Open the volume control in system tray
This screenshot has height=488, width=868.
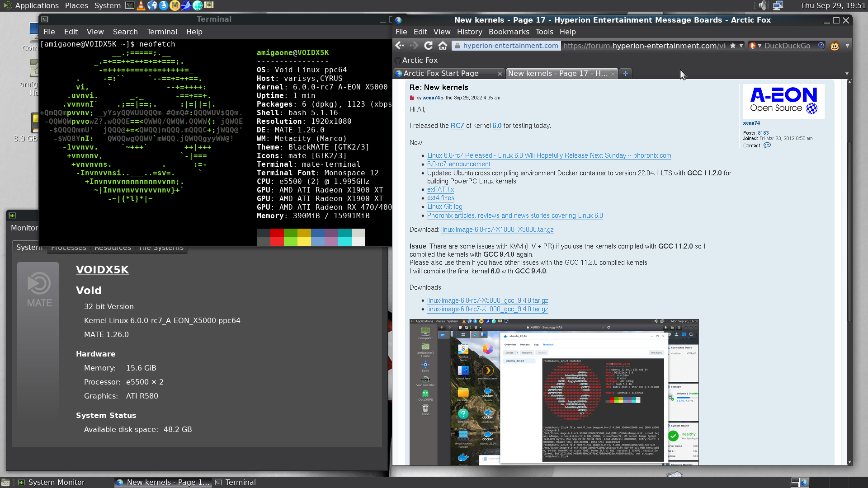763,5
